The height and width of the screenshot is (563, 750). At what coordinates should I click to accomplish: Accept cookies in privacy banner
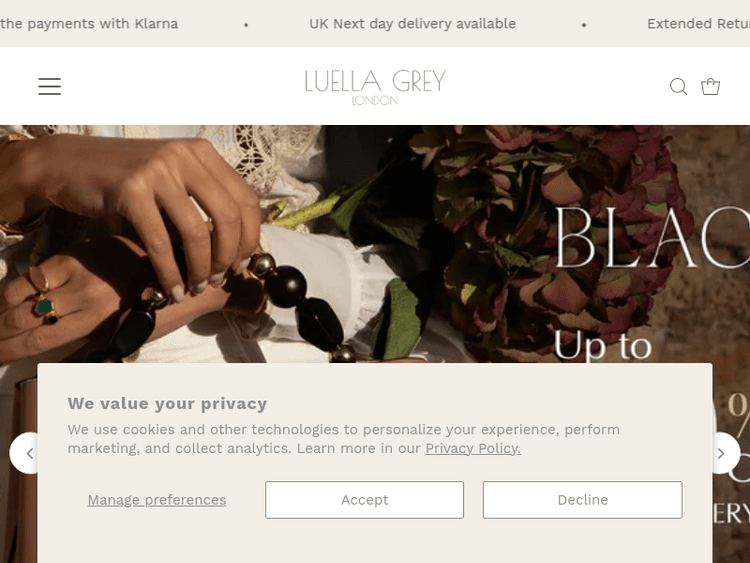(364, 500)
